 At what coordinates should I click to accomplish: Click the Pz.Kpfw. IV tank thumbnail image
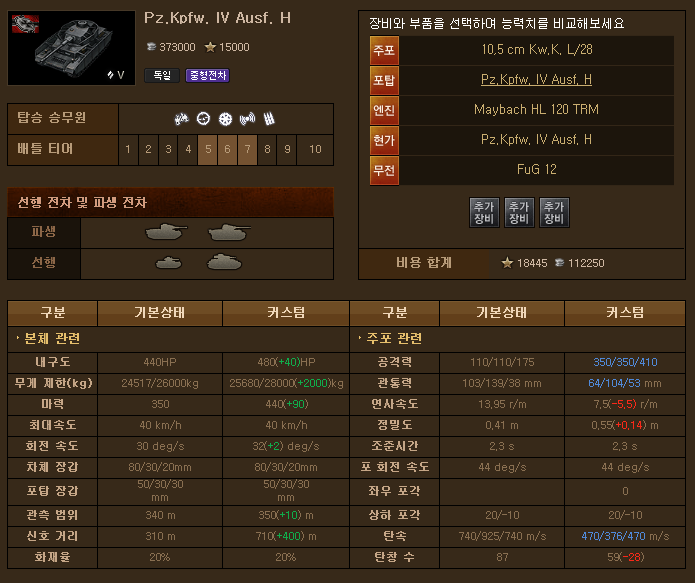click(x=71, y=48)
